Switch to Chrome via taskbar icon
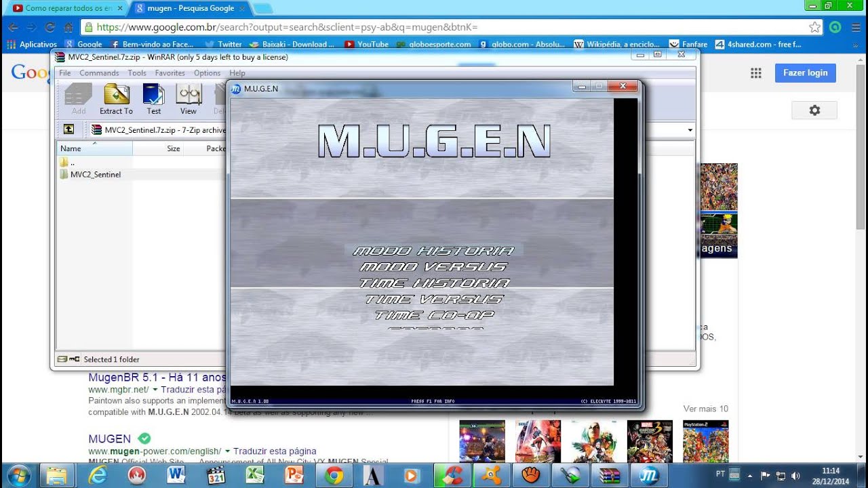This screenshot has width=868, height=488. [334, 476]
